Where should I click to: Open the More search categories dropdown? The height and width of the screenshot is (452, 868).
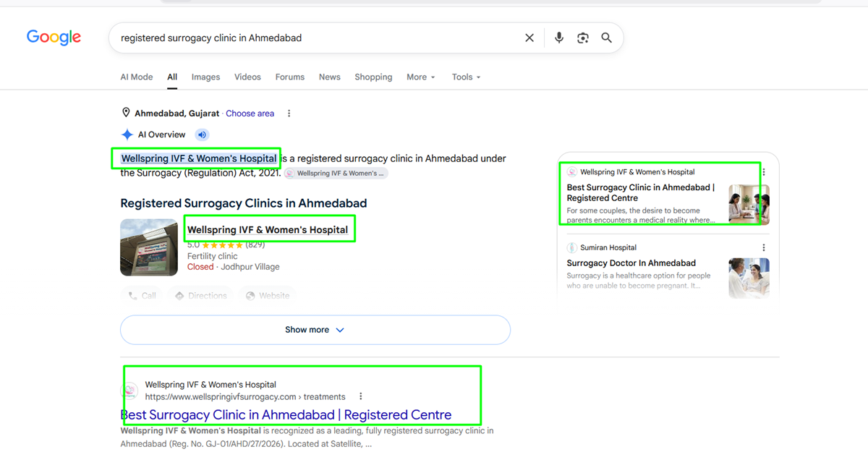(x=421, y=77)
